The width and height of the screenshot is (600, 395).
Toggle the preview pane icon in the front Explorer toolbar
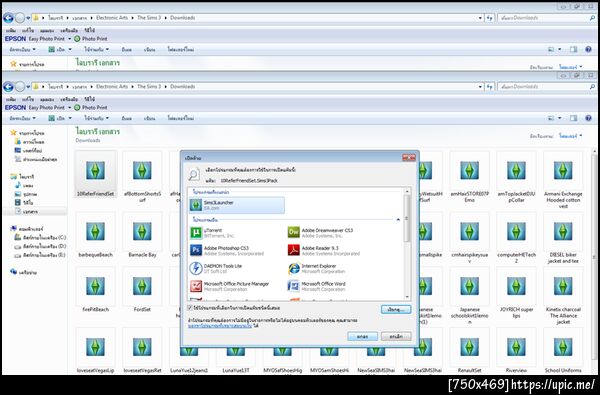(573, 118)
